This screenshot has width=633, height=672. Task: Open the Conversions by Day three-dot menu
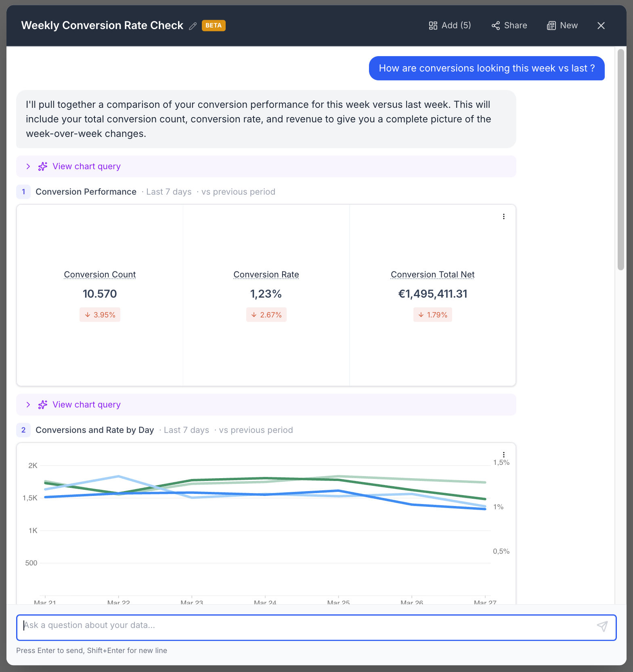click(503, 455)
